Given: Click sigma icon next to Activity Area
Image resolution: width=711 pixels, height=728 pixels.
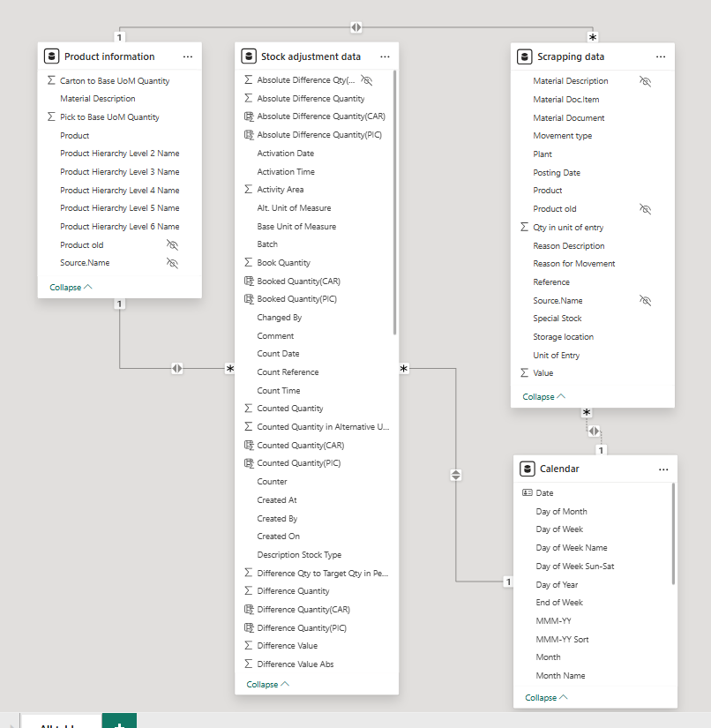Looking at the screenshot, I should coord(249,189).
